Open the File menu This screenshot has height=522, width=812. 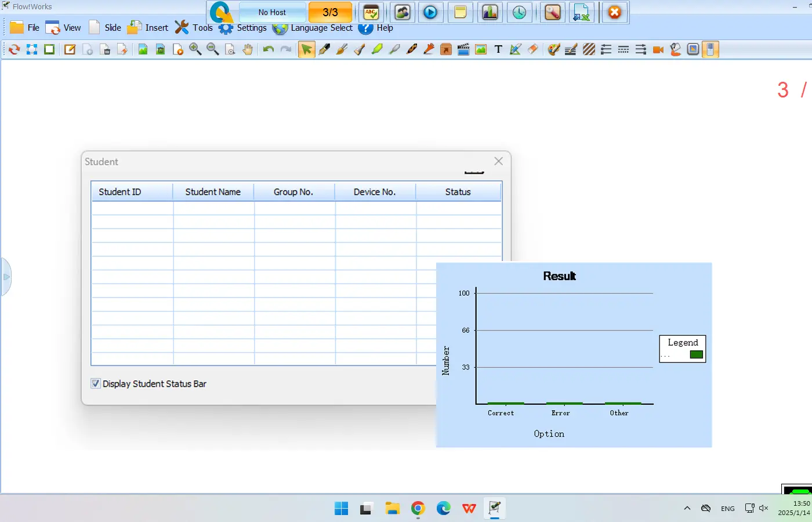(x=25, y=27)
